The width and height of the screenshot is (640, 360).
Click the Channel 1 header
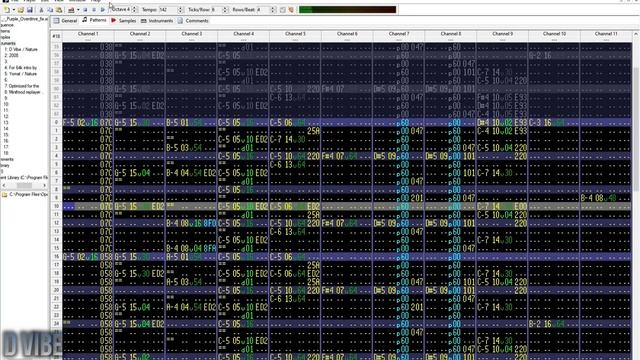click(88, 36)
